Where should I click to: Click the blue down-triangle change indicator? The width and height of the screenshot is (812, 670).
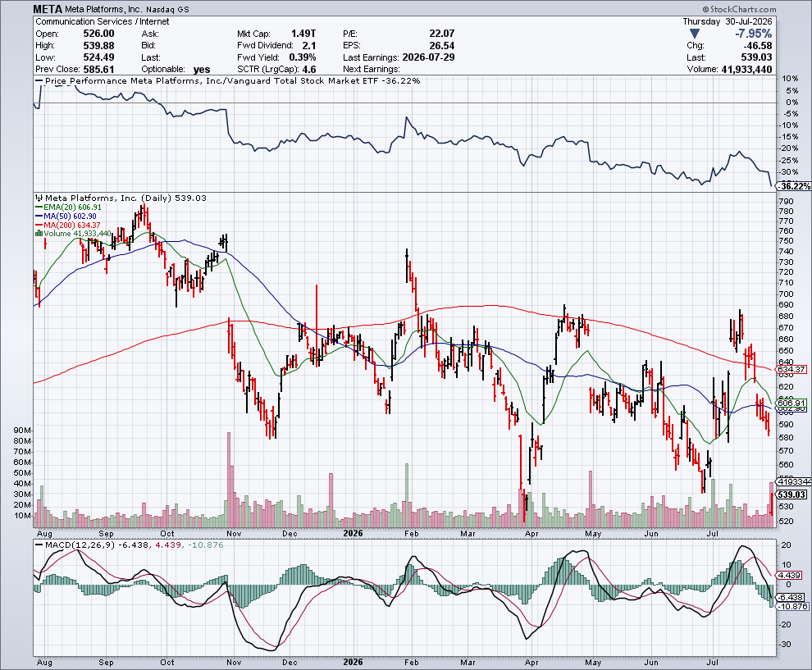[695, 34]
